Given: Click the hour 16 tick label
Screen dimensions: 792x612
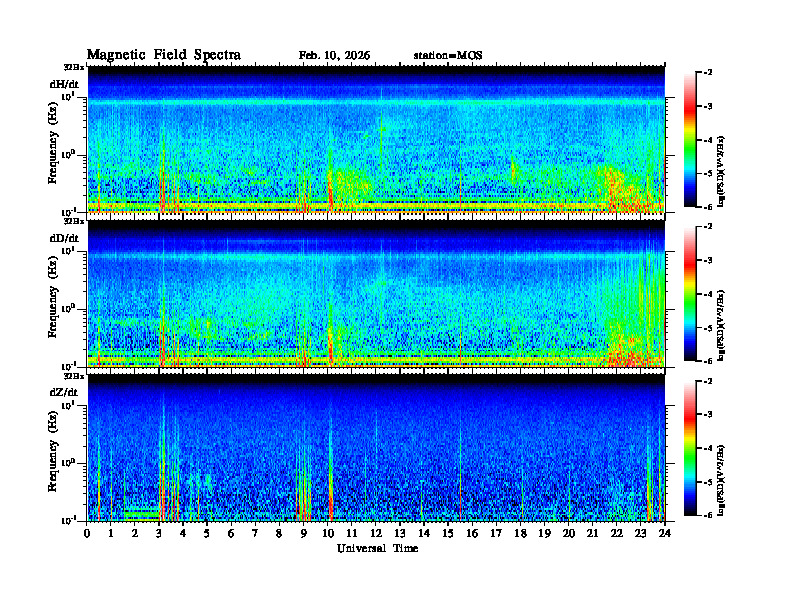Looking at the screenshot, I should [x=472, y=534].
